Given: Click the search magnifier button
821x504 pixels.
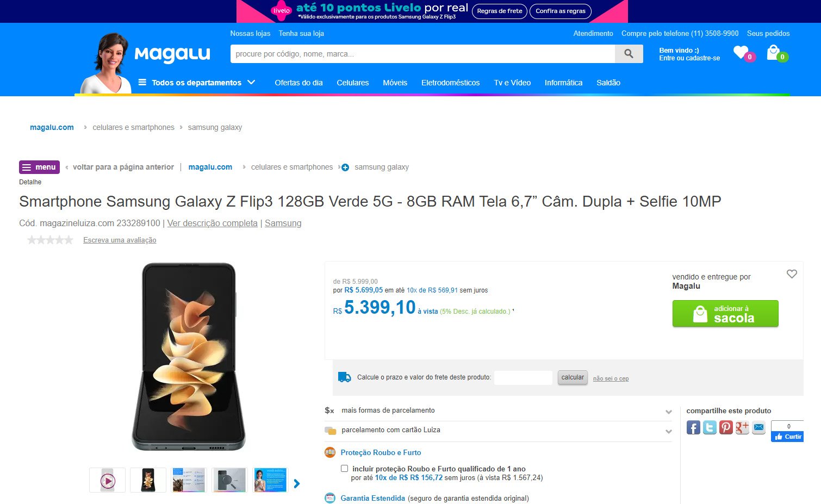Looking at the screenshot, I should (629, 54).
